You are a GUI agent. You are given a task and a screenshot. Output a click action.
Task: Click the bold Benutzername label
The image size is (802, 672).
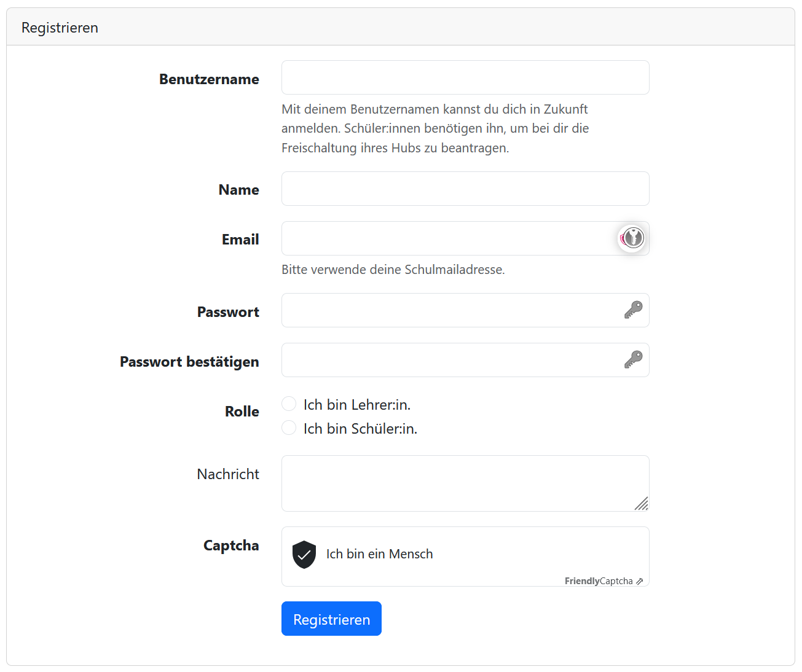(209, 79)
